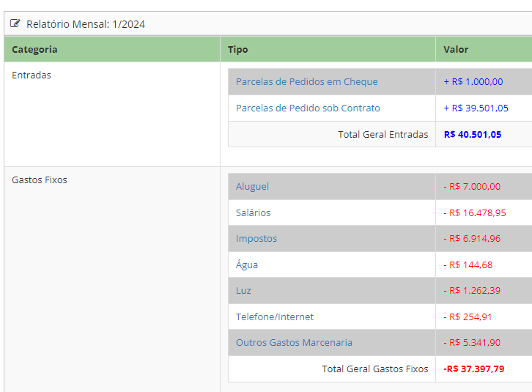Click the Aluguel expense link

[x=252, y=186]
